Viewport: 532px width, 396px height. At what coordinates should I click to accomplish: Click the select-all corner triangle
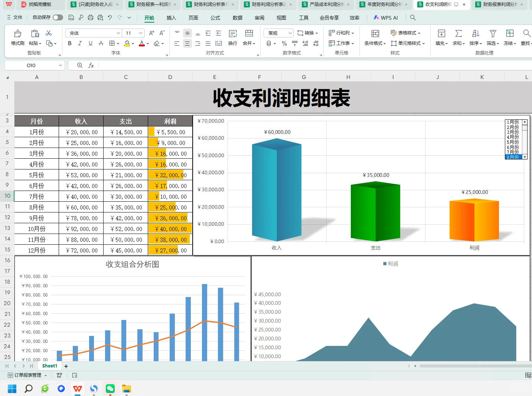[x=7, y=77]
